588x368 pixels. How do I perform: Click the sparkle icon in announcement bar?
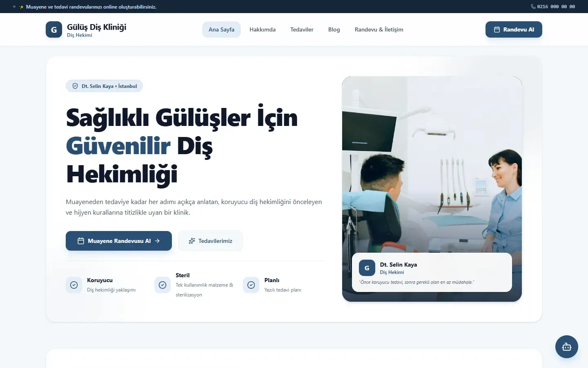pyautogui.click(x=21, y=7)
